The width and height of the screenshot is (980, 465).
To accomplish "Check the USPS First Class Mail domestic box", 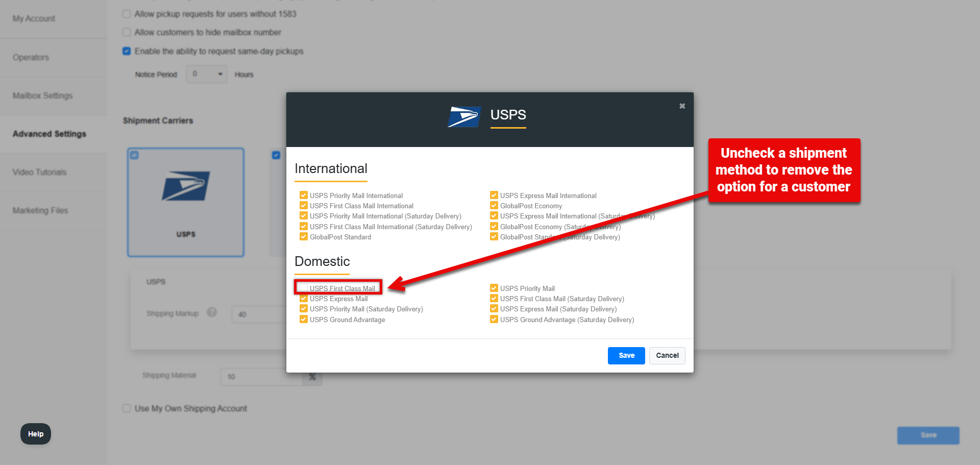I will pyautogui.click(x=304, y=288).
